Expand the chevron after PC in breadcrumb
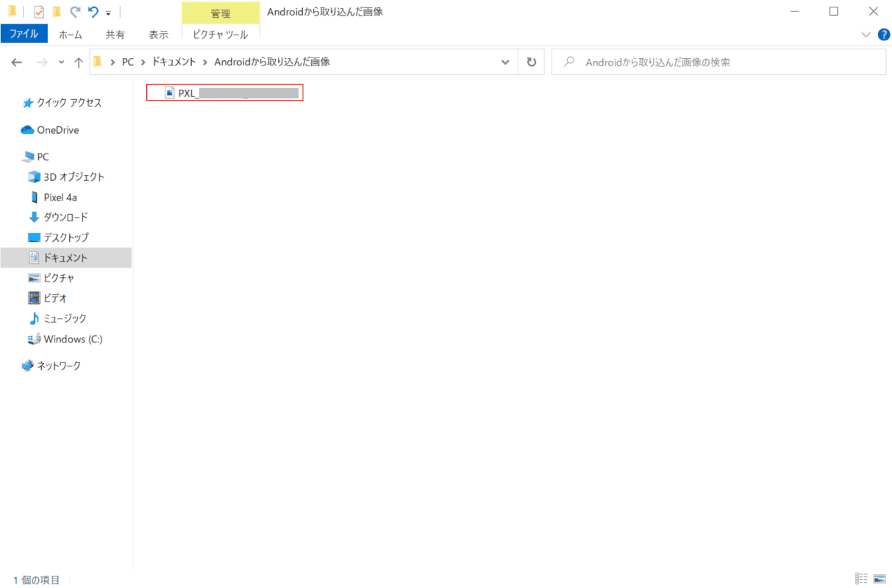The height and width of the screenshot is (588, 892). point(143,62)
